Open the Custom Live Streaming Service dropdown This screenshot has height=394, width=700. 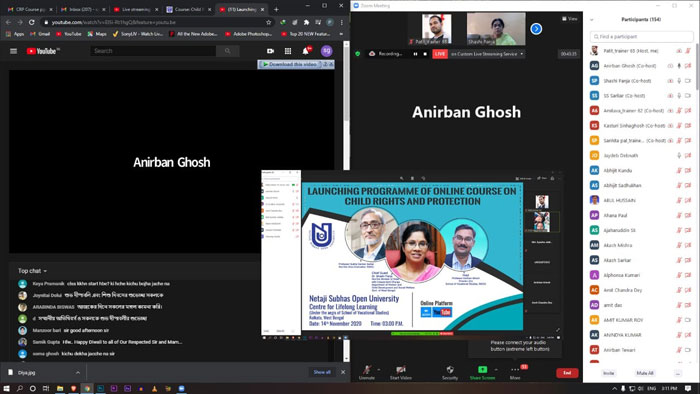487,54
